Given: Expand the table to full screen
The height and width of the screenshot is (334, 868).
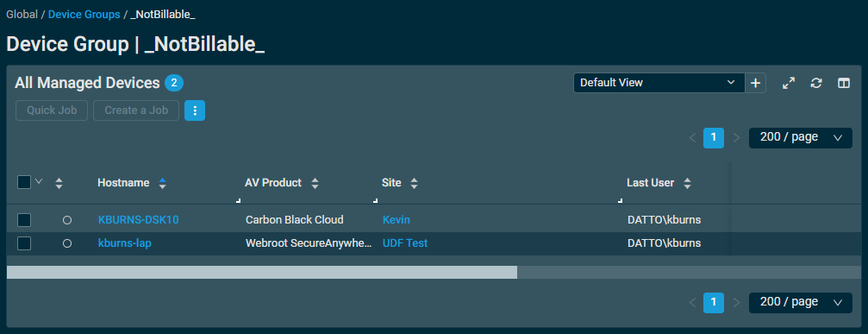Looking at the screenshot, I should pos(789,83).
